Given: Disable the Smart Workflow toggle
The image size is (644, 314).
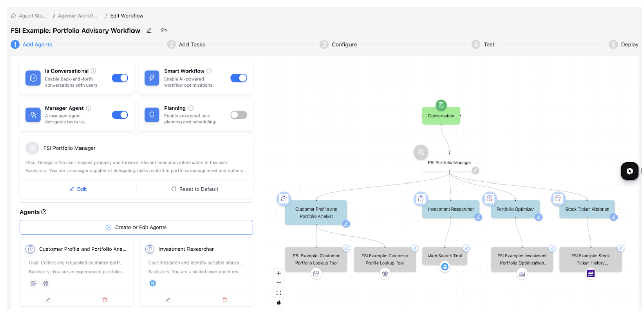Looking at the screenshot, I should click(238, 78).
